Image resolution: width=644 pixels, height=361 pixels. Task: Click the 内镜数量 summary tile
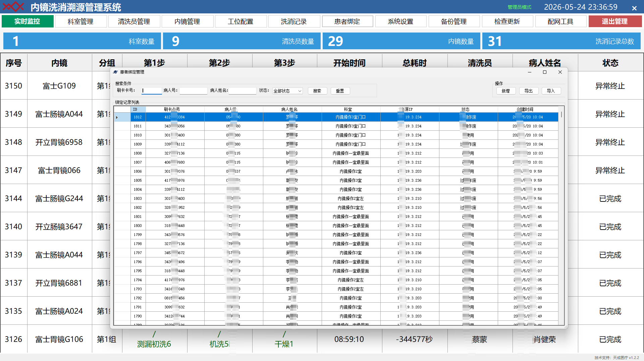(401, 41)
